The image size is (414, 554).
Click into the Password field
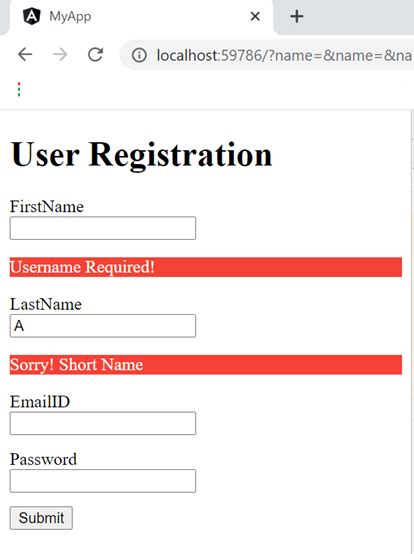(103, 481)
